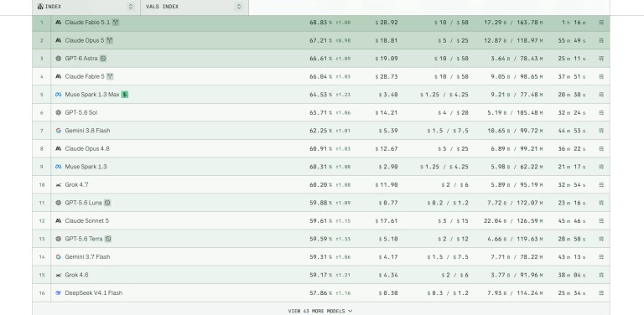The height and width of the screenshot is (315, 644).
Task: Open details icon in Muse Spark 1.3 Max row
Action: (601, 95)
